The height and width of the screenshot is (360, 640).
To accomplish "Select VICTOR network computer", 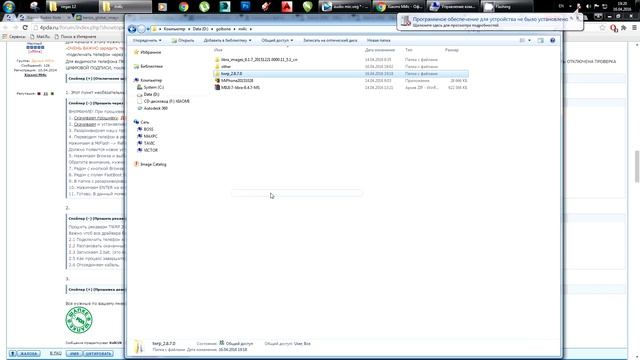I will [151, 150].
